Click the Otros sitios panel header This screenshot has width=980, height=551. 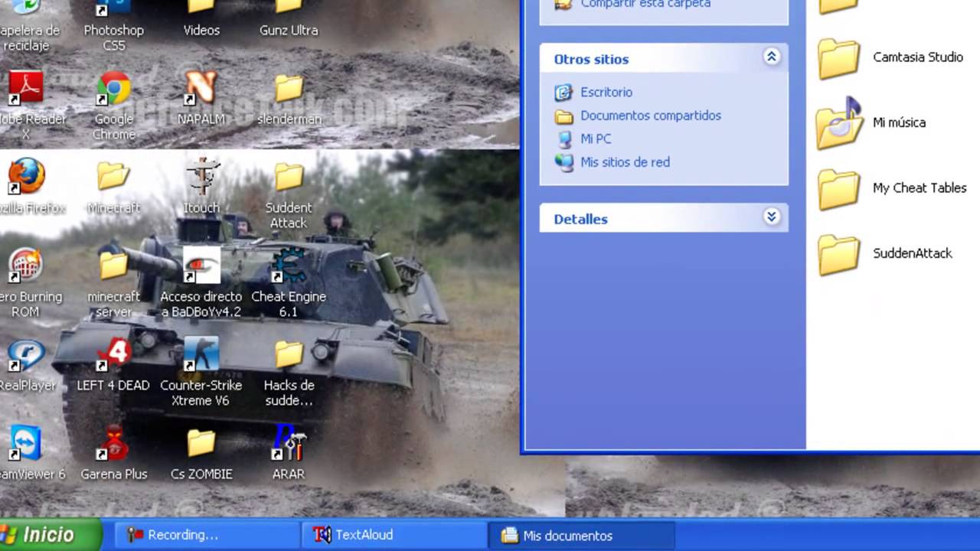[664, 58]
